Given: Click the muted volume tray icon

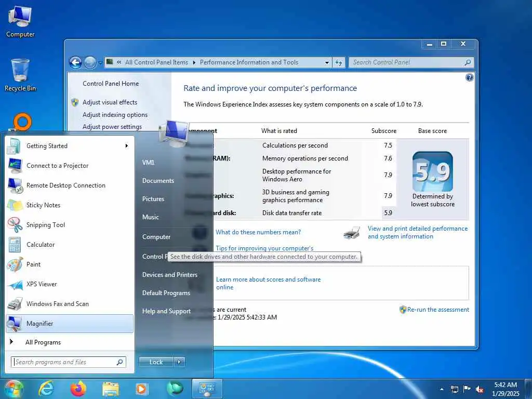Looking at the screenshot, I should click(480, 390).
